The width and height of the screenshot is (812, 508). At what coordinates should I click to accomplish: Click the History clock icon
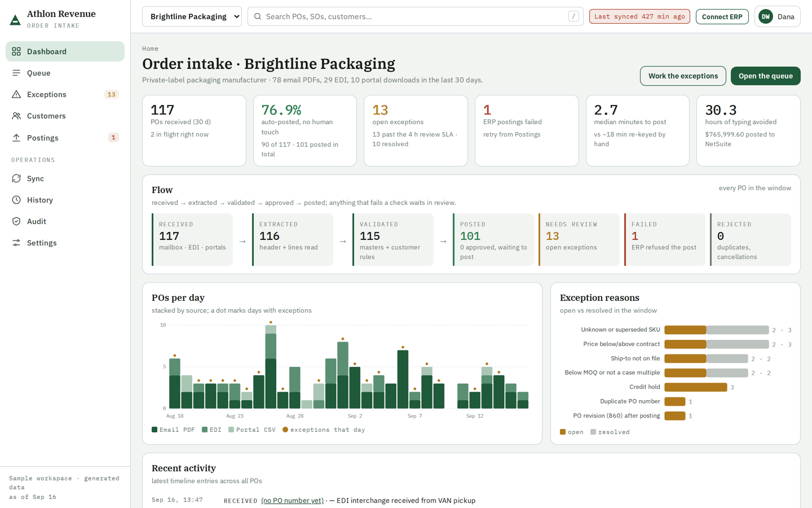click(16, 200)
